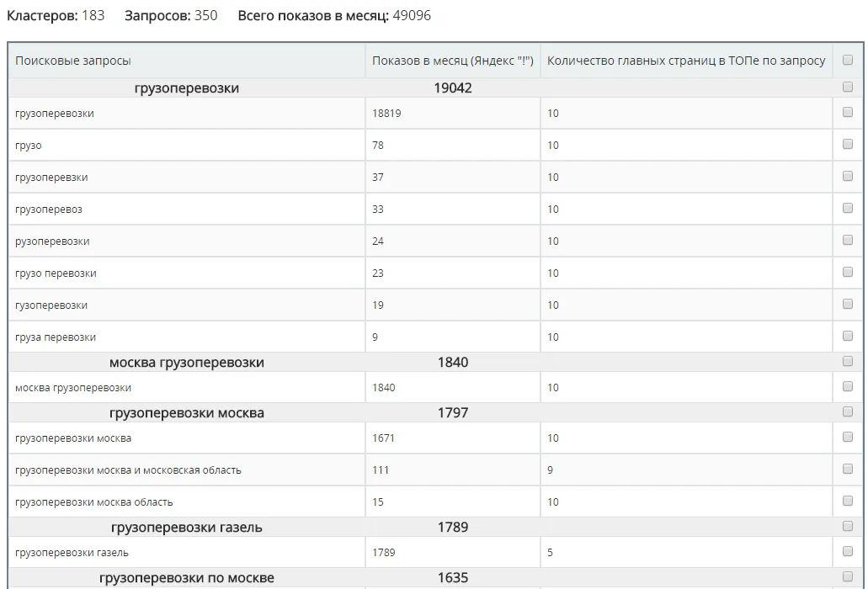The image size is (868, 589).
Task: Check cluster header грузоперевозки по москве
Action: pyautogui.click(x=848, y=577)
